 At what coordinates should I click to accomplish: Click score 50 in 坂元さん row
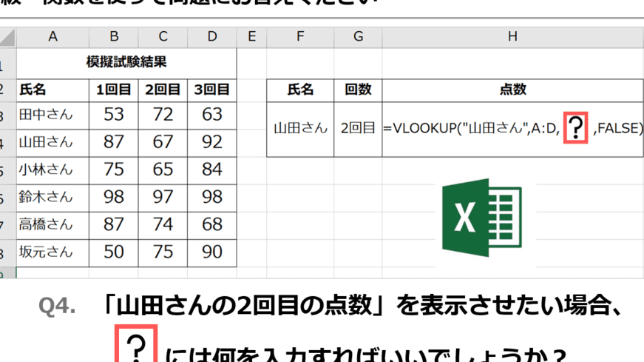(x=114, y=253)
